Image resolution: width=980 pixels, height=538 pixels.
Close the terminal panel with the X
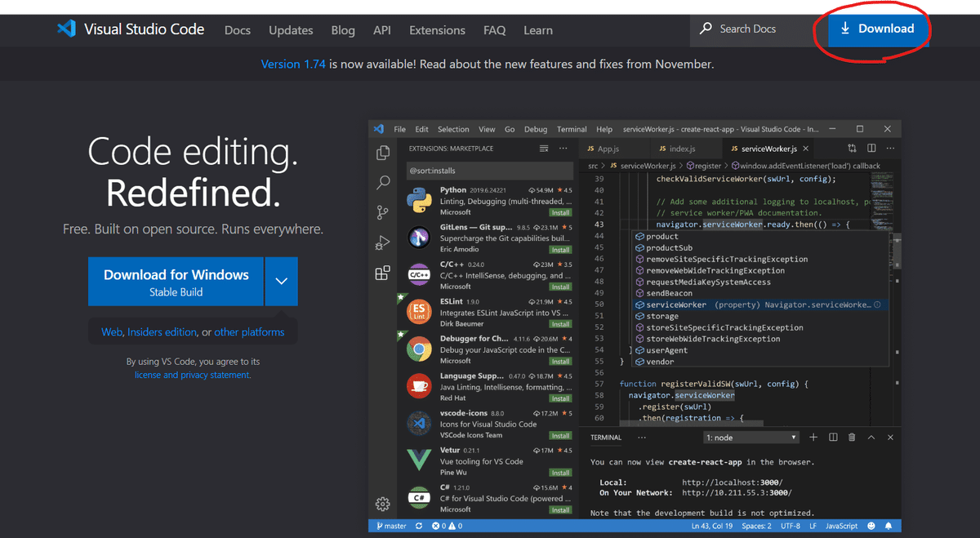click(x=890, y=438)
